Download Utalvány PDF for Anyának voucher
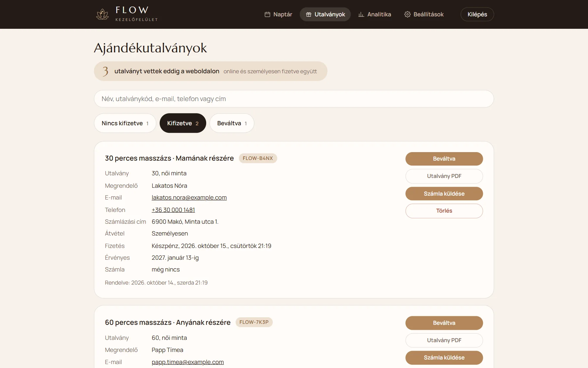Viewport: 588px width, 368px height. (x=444, y=340)
